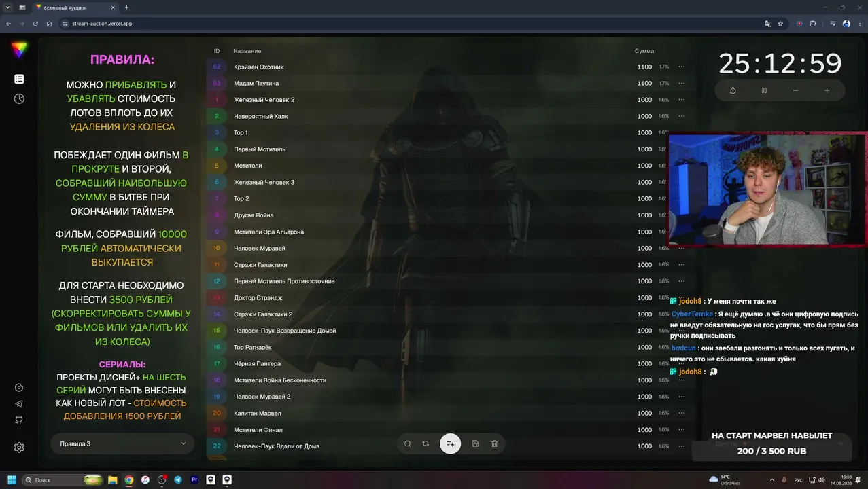Viewport: 868px width, 489px height.
Task: Open options menu for Чёрная Пантера
Action: click(x=682, y=363)
